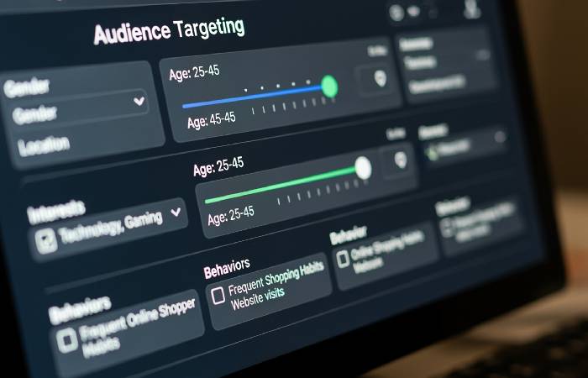Open the Gender dropdown
Screen dimensions: 588x378
[x=139, y=102]
